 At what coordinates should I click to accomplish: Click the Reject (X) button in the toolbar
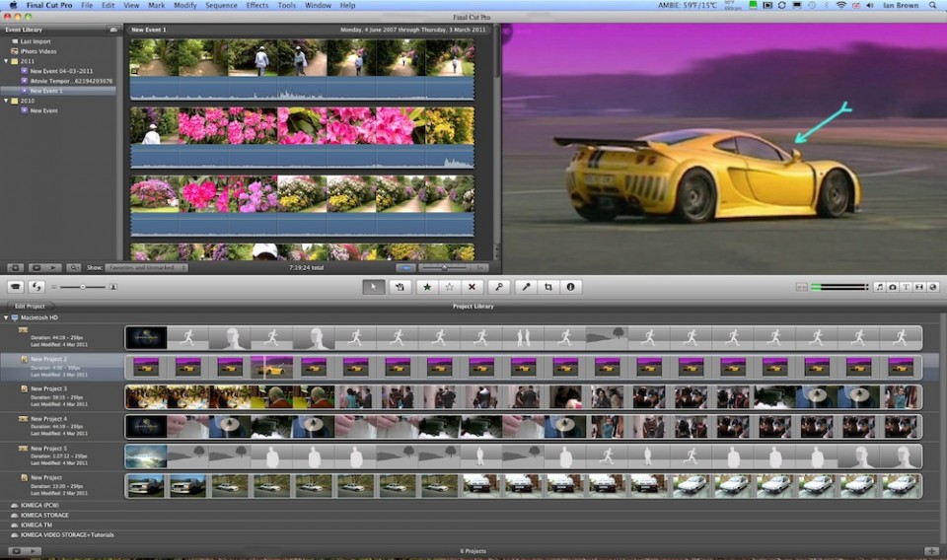point(472,287)
